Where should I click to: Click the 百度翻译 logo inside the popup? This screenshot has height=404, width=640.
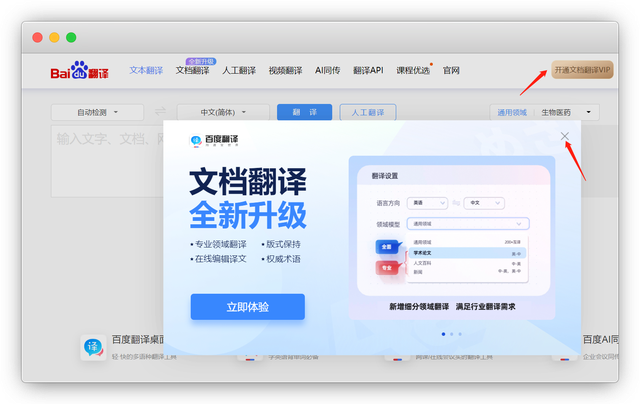click(214, 140)
